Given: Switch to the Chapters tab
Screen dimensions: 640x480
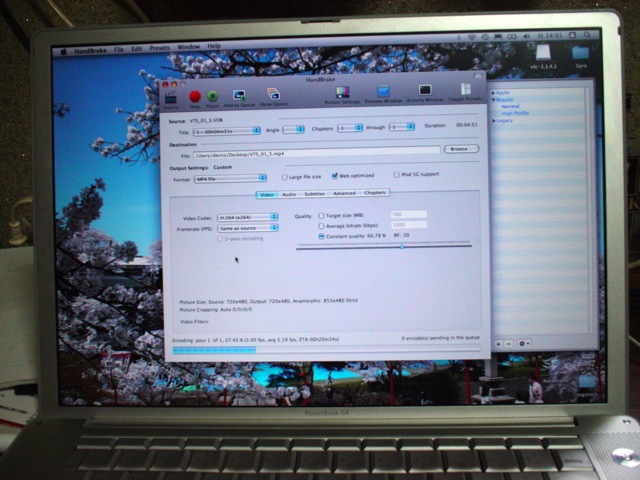Looking at the screenshot, I should tap(375, 193).
